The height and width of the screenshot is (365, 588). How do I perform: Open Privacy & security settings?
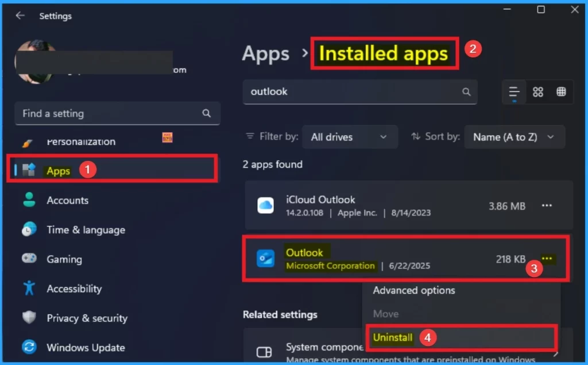[87, 318]
